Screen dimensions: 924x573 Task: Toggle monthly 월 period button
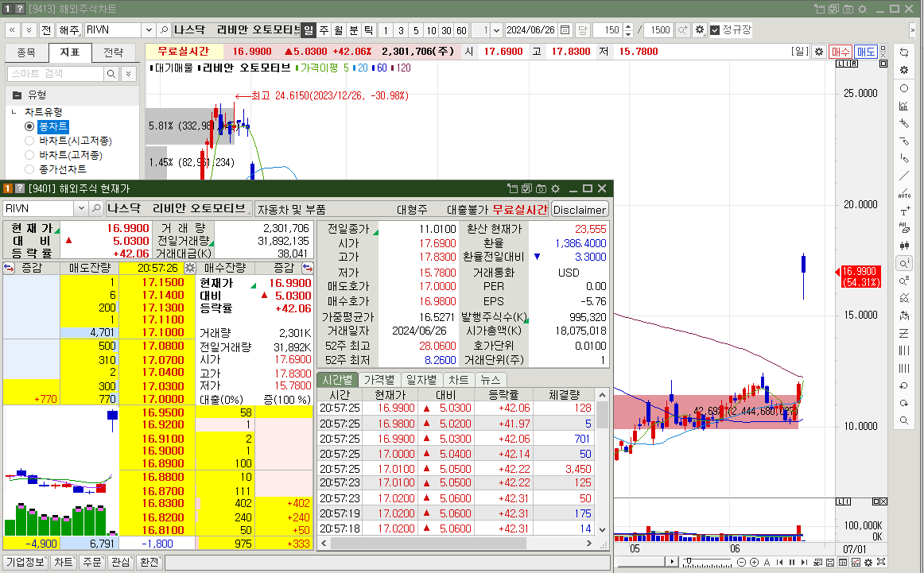(339, 30)
